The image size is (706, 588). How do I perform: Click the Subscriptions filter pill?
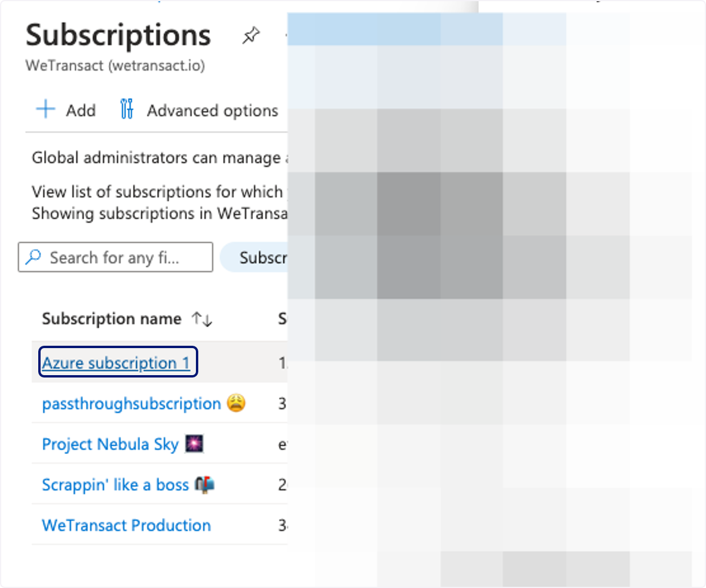tap(254, 257)
